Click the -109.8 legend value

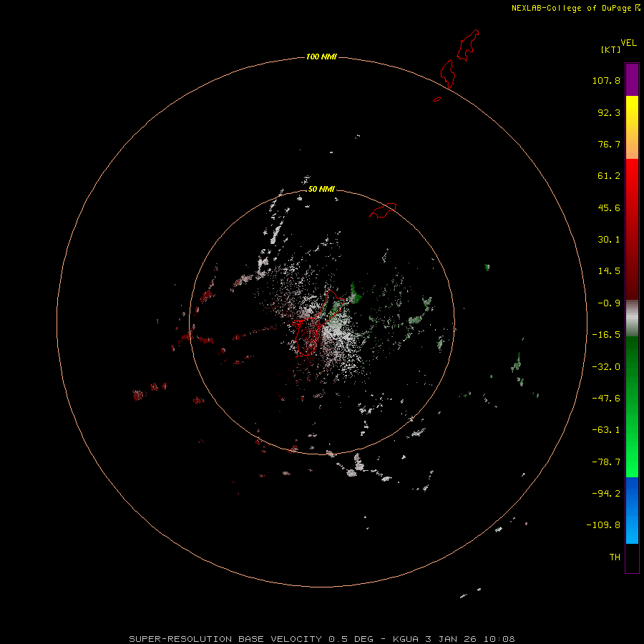[603, 525]
